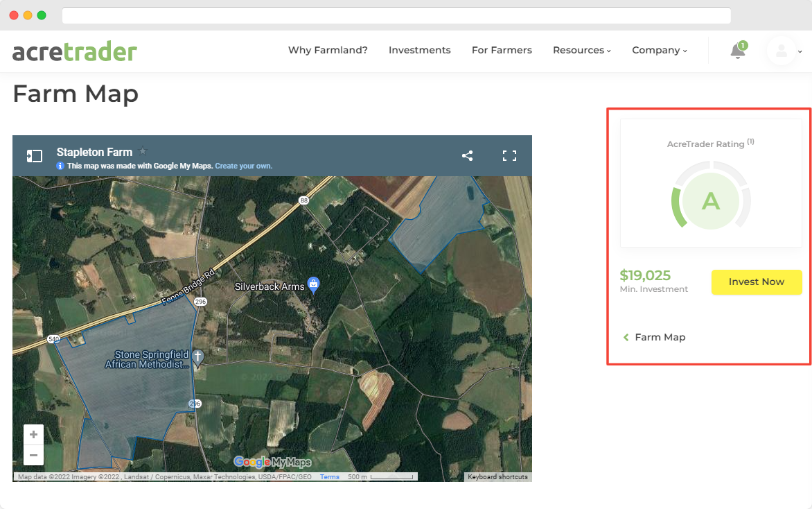This screenshot has height=509, width=812.
Task: Open the map share icon
Action: click(467, 156)
